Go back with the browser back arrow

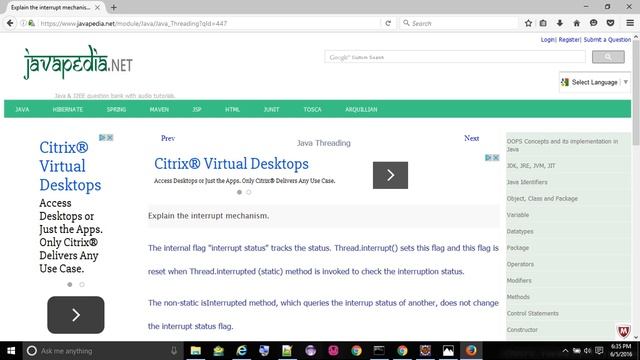(x=10, y=23)
